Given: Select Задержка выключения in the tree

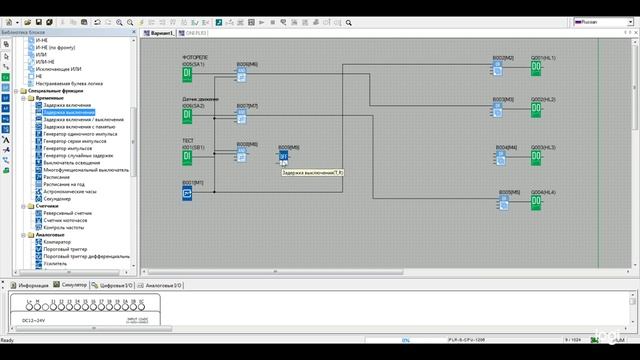Looking at the screenshot, I should tap(69, 112).
